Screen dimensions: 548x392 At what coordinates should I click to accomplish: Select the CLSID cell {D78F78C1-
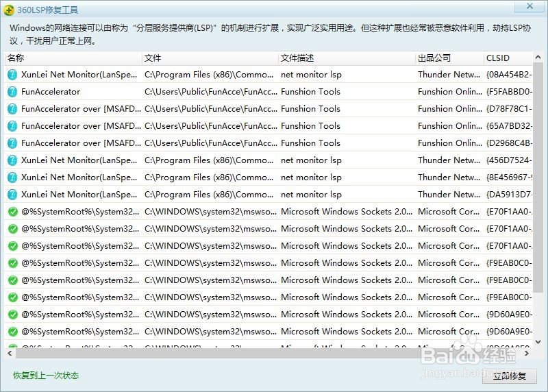(x=509, y=109)
